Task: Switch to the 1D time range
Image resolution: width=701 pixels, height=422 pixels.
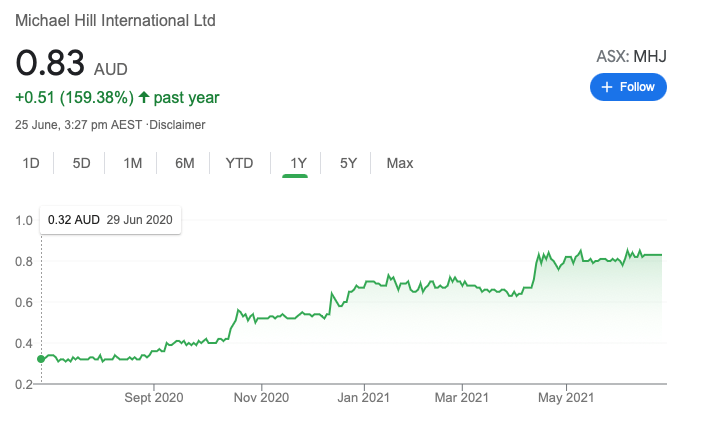Action: pyautogui.click(x=31, y=163)
